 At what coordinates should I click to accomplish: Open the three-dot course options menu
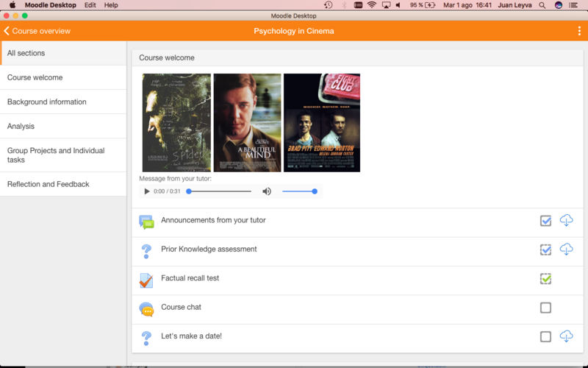[579, 31]
